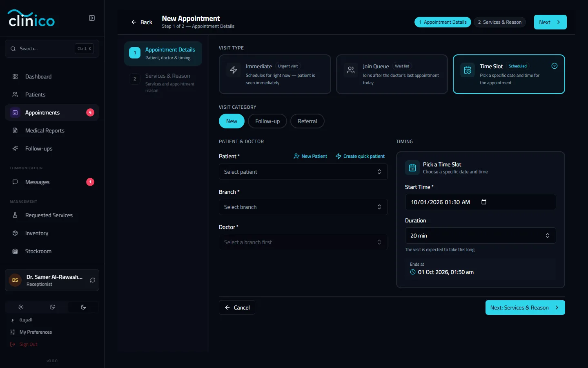Choose the Referral visit category
This screenshot has width=588, height=368.
point(307,121)
